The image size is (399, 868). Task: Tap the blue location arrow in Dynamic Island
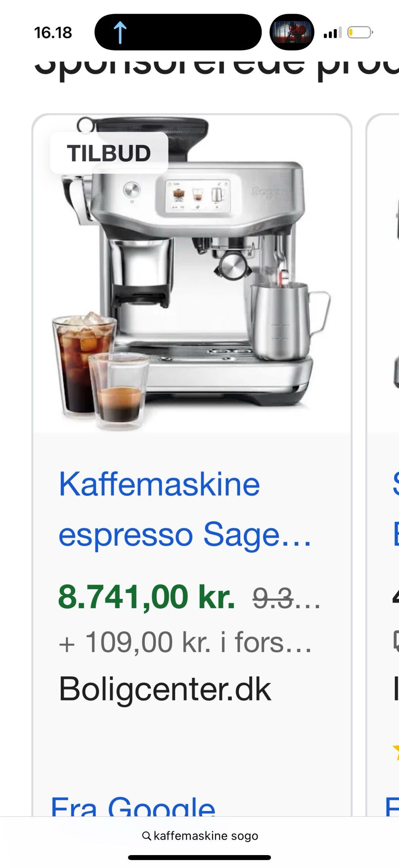pyautogui.click(x=120, y=32)
